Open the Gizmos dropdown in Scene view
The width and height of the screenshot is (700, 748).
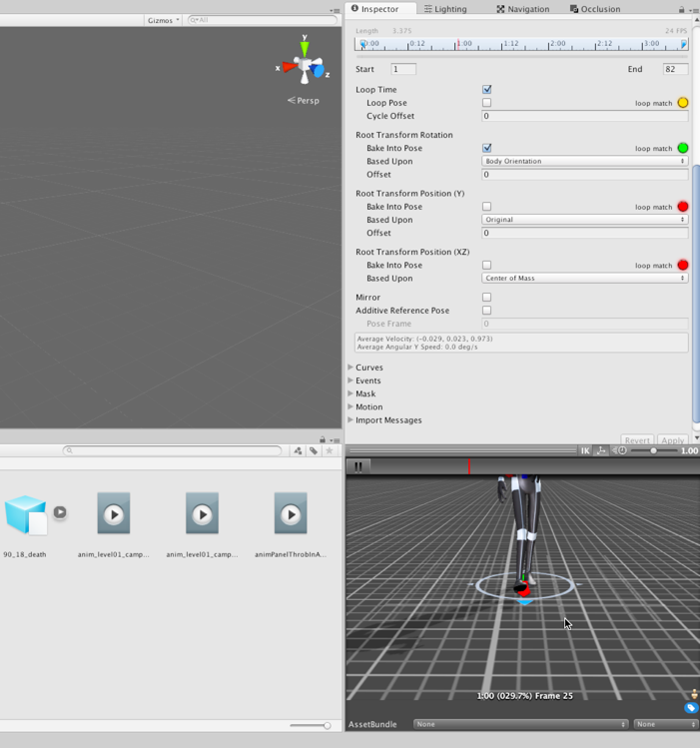pyautogui.click(x=163, y=20)
